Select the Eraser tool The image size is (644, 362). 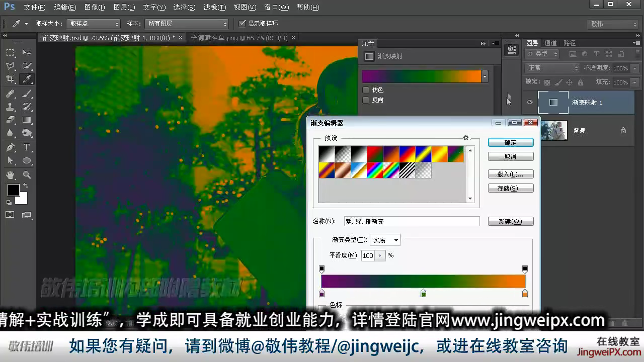[x=10, y=120]
